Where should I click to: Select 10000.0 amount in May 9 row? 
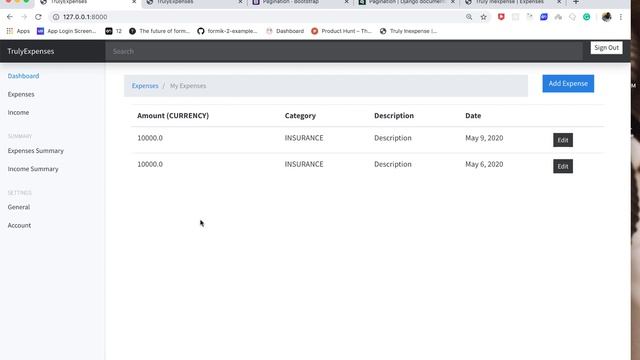[150, 138]
